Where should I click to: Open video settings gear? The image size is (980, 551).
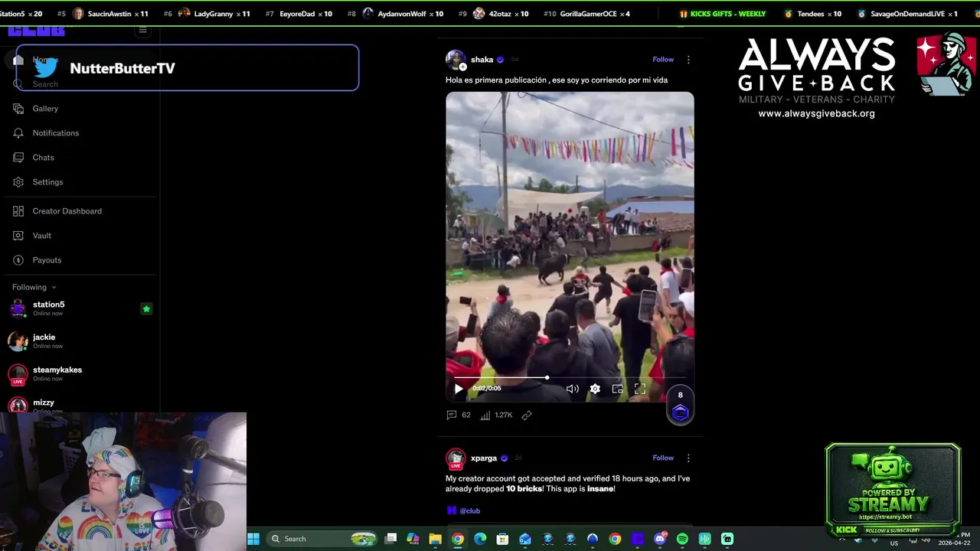tap(595, 389)
